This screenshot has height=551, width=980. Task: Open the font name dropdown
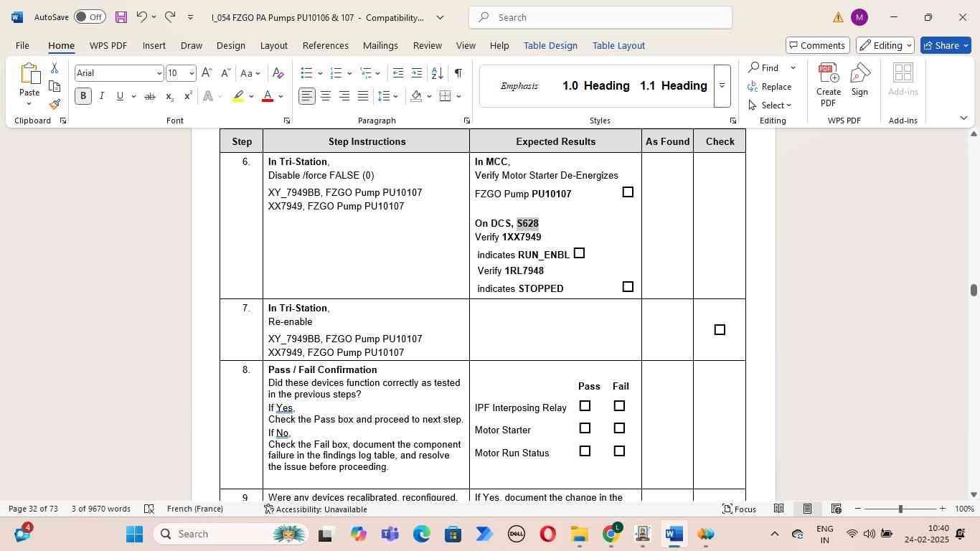(159, 73)
